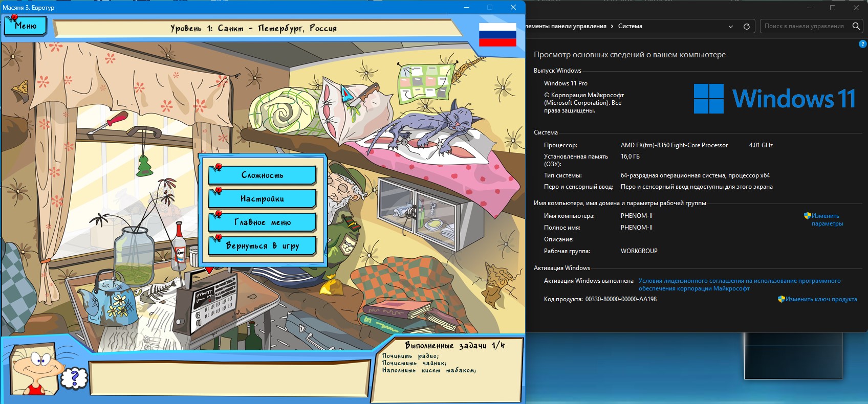Click the Windows 11 logo

point(708,99)
